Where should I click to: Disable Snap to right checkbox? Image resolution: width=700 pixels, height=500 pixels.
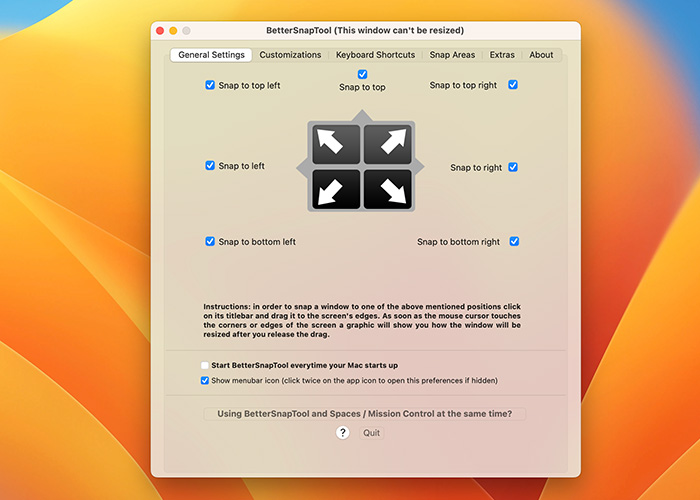pyautogui.click(x=513, y=167)
